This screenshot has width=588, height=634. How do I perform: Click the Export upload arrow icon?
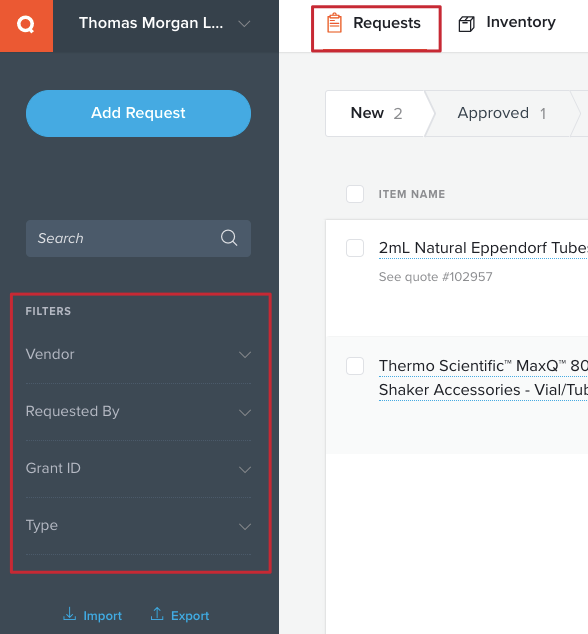157,614
